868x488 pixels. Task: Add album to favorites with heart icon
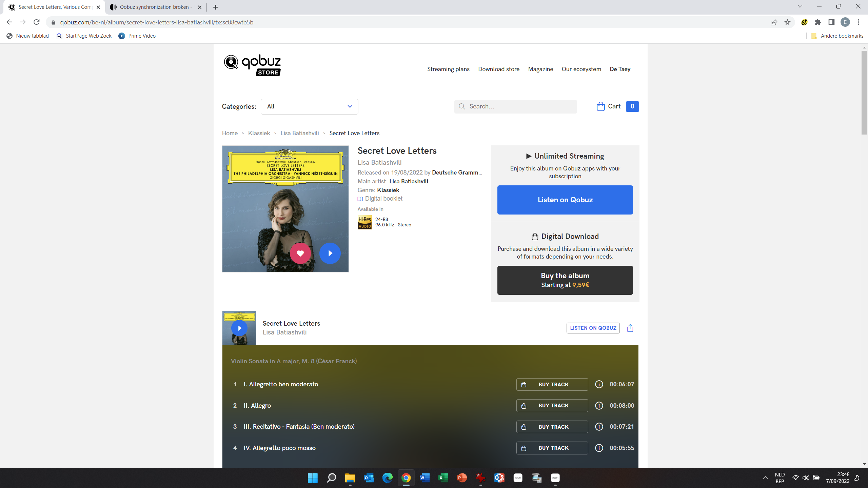[300, 253]
